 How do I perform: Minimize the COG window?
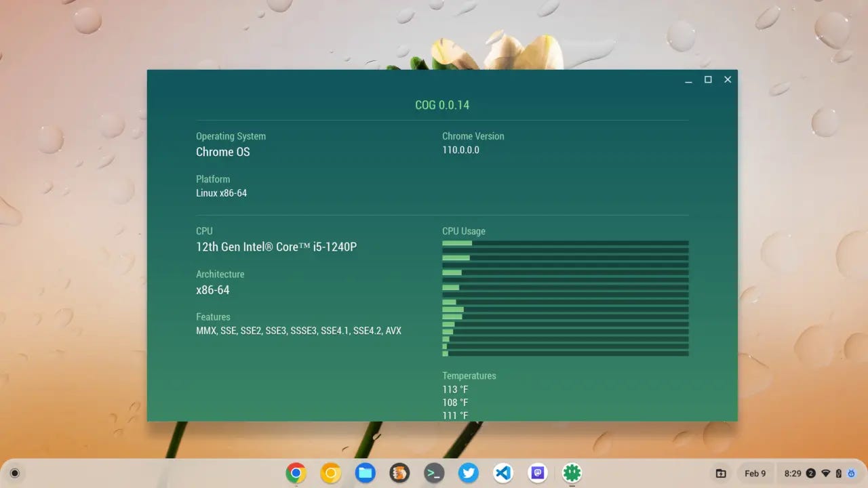pos(688,80)
